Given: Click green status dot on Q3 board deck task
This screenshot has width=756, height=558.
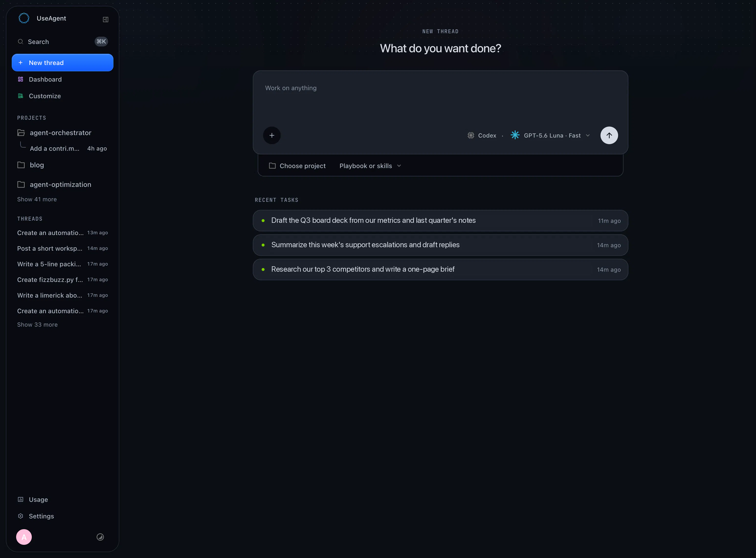Looking at the screenshot, I should [x=263, y=221].
